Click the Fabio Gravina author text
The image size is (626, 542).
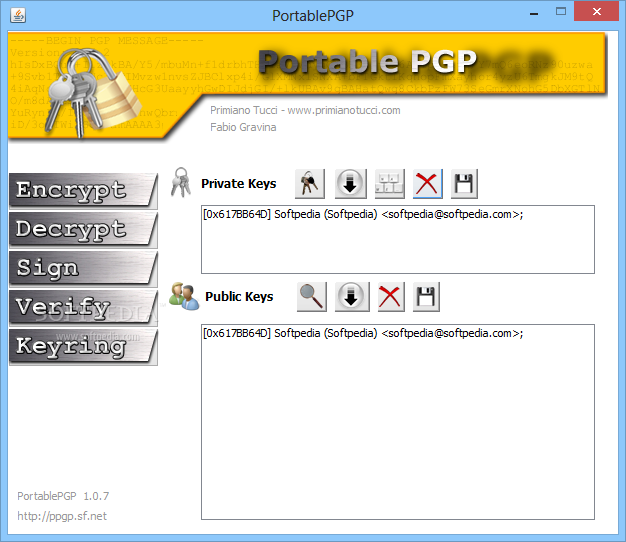click(243, 127)
